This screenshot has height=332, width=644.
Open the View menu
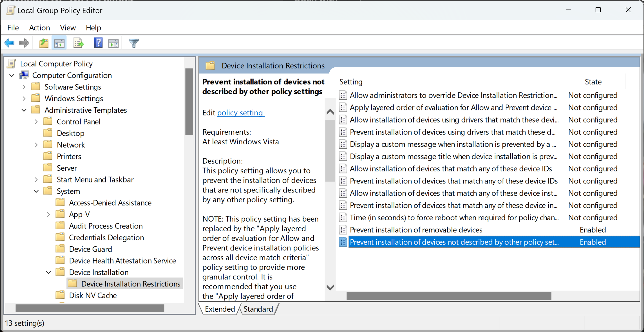tap(68, 28)
